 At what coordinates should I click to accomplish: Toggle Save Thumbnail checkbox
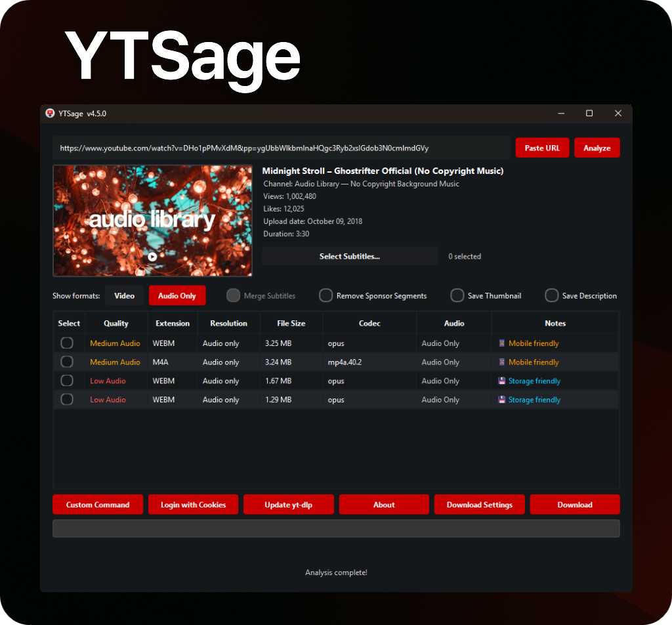click(x=457, y=295)
